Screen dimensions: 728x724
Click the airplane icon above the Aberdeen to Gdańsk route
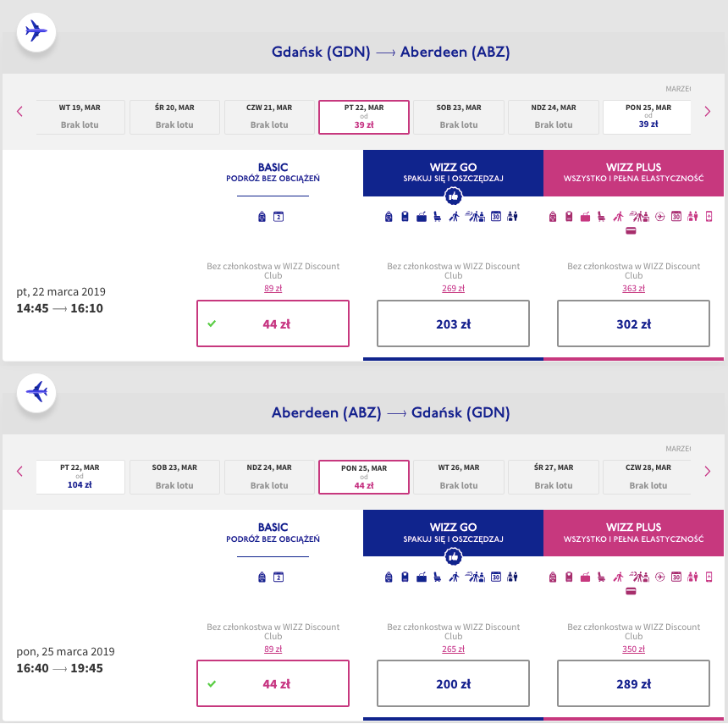click(36, 393)
